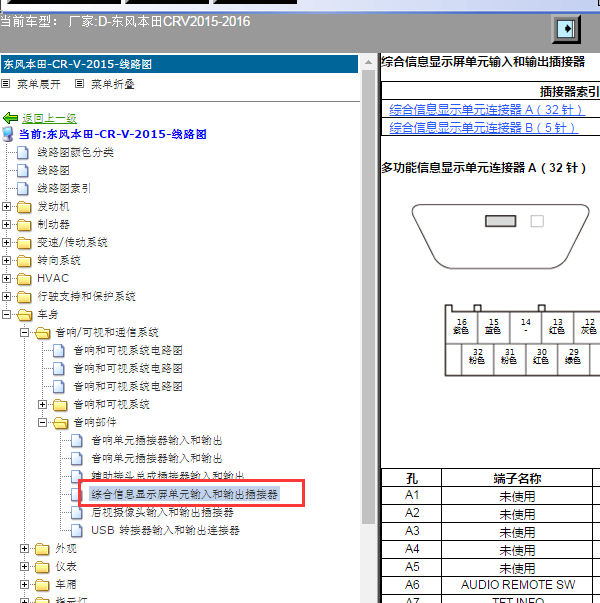
Task: Click the 音响部件 open folder icon
Action: [x=61, y=423]
